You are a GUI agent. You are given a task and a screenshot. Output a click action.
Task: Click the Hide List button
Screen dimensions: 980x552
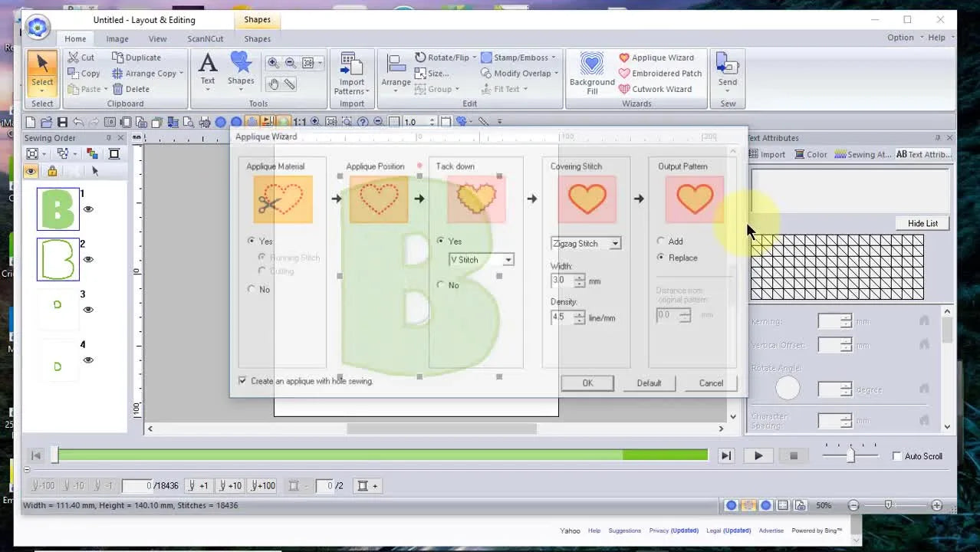[x=922, y=223]
